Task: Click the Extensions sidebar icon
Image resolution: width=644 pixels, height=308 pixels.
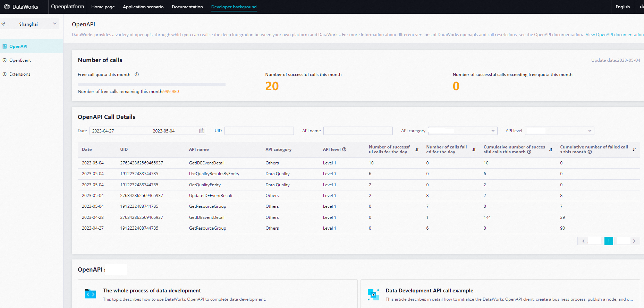Action: pyautogui.click(x=5, y=74)
